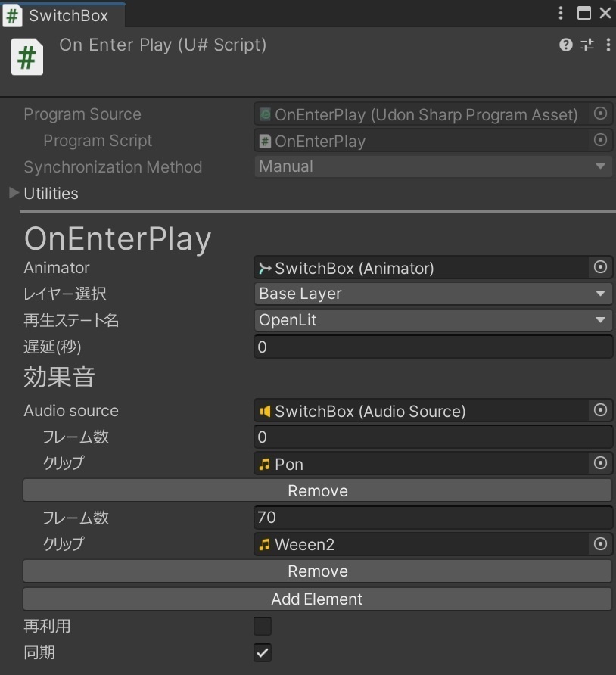The height and width of the screenshot is (675, 616).
Task: Disable the 同期 checkbox
Action: (262, 652)
